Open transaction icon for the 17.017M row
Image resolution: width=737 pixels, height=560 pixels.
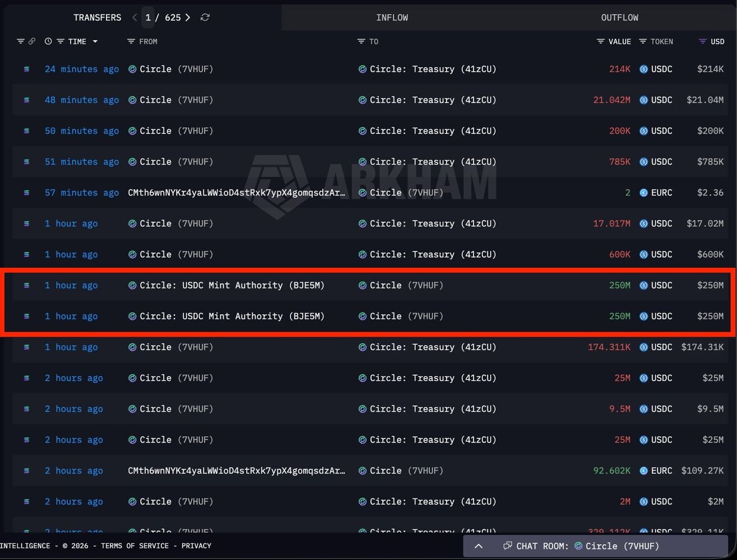[x=26, y=223]
